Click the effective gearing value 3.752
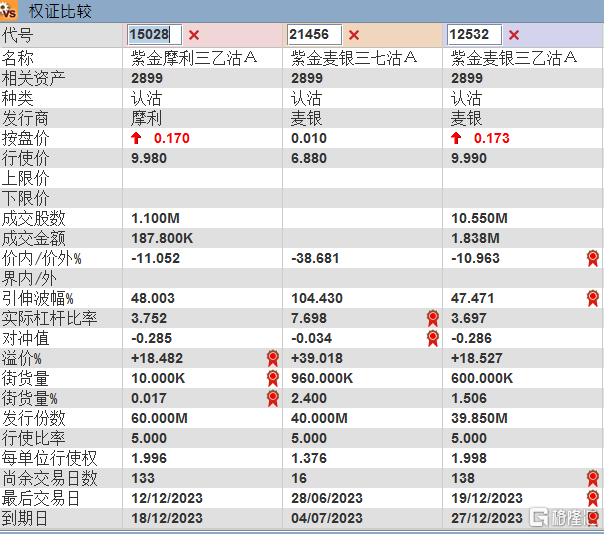This screenshot has height=534, width=604. point(149,319)
